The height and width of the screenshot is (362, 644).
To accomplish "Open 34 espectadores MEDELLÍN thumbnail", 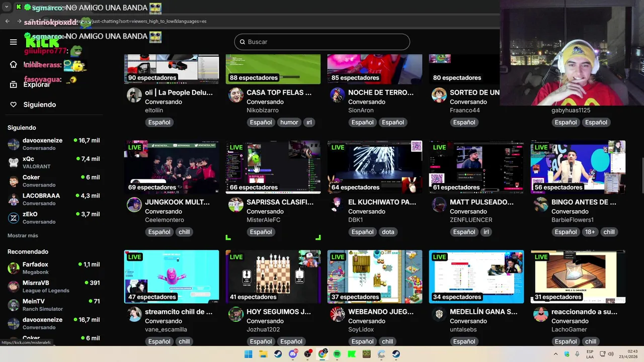I will click(476, 277).
